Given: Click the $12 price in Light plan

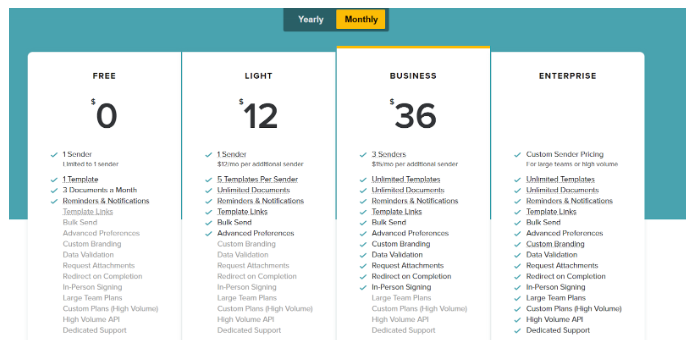Looking at the screenshot, I should coord(259,115).
